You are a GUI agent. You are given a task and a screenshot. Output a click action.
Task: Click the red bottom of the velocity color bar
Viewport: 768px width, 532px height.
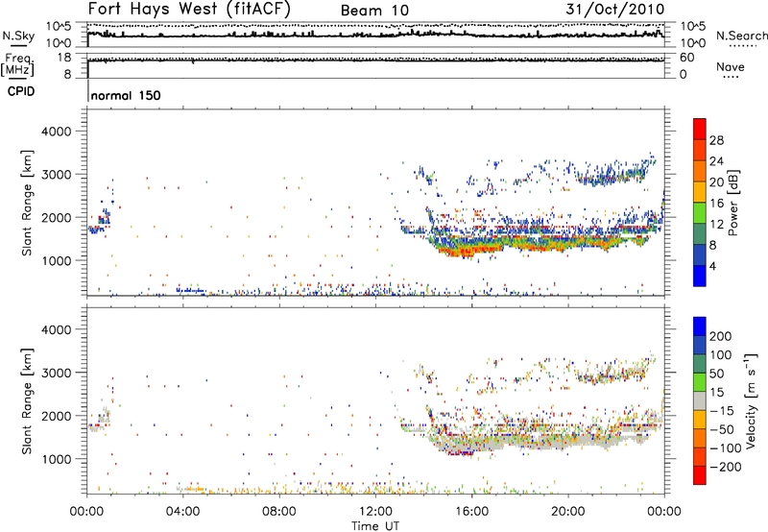coord(700,475)
